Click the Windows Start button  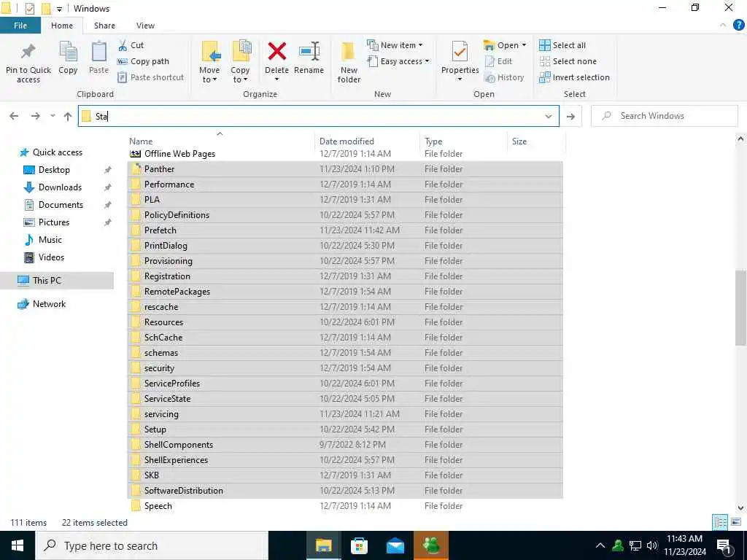[18, 545]
